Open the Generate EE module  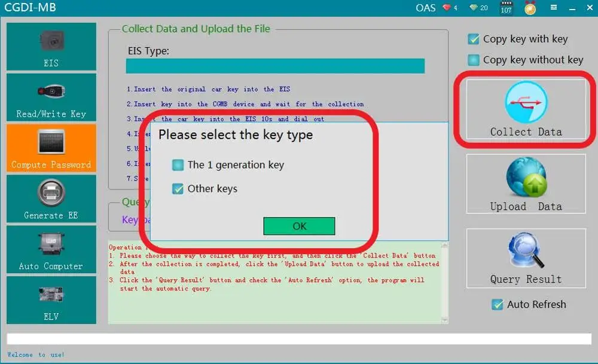[x=51, y=198]
